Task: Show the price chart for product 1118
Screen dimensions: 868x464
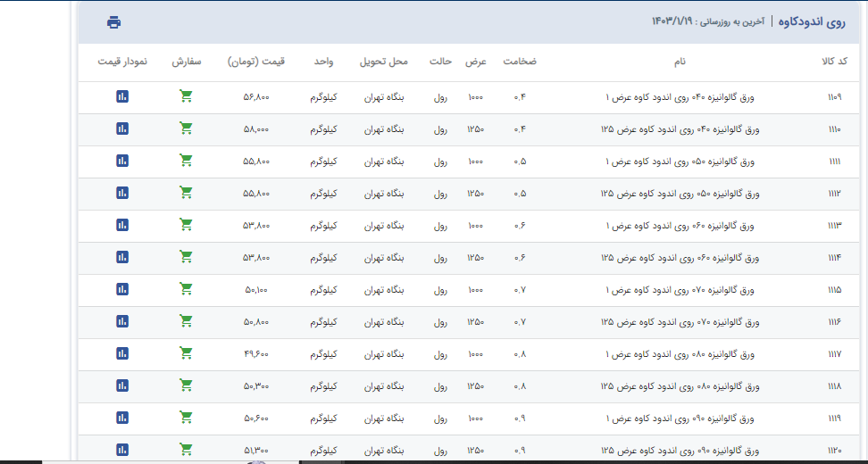Action: coord(122,385)
